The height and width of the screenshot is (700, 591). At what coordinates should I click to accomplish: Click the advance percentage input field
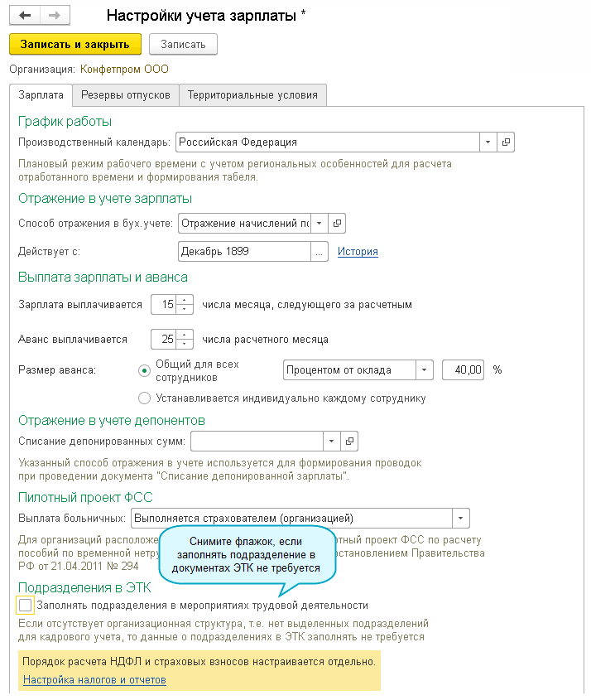463,370
